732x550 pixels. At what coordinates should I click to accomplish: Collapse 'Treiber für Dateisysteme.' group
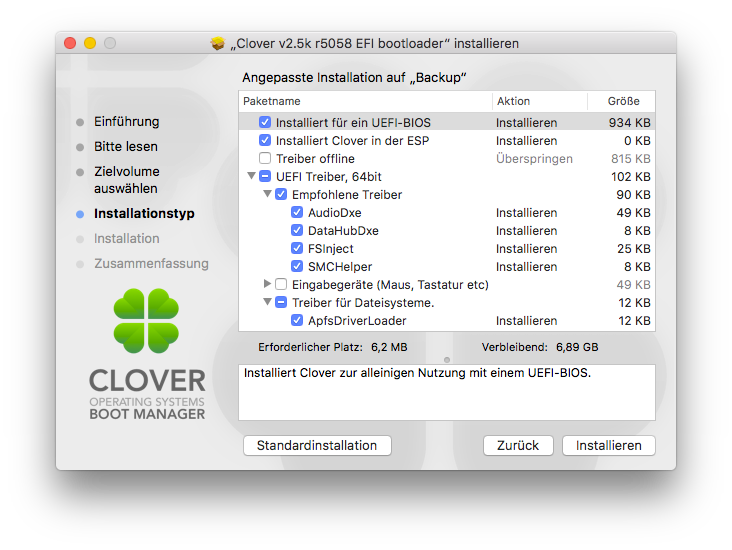pos(267,302)
